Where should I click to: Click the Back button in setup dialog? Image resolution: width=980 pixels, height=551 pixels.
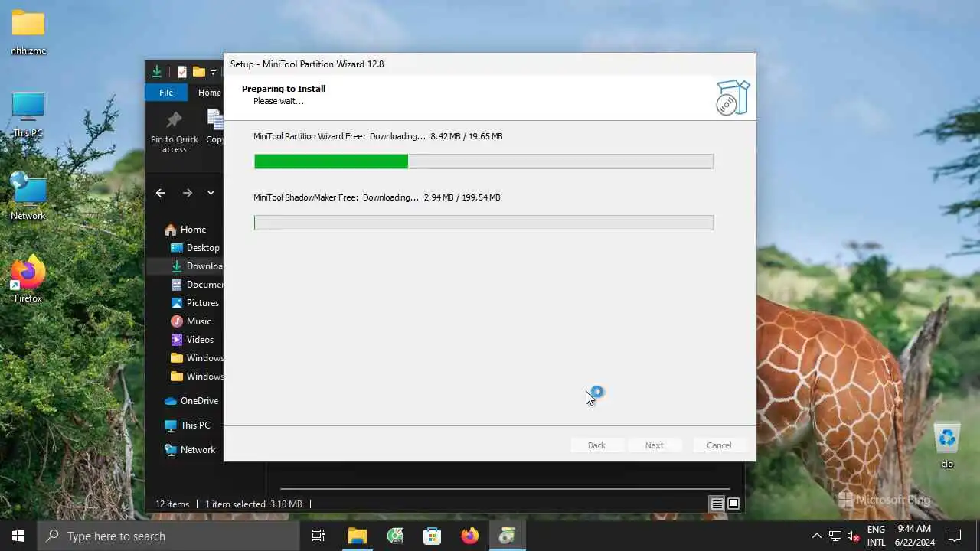[x=596, y=445]
